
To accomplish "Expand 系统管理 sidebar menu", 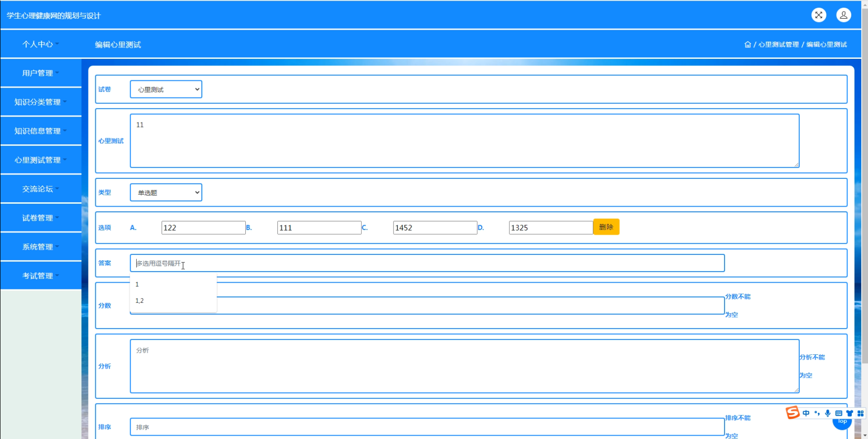I will (41, 247).
